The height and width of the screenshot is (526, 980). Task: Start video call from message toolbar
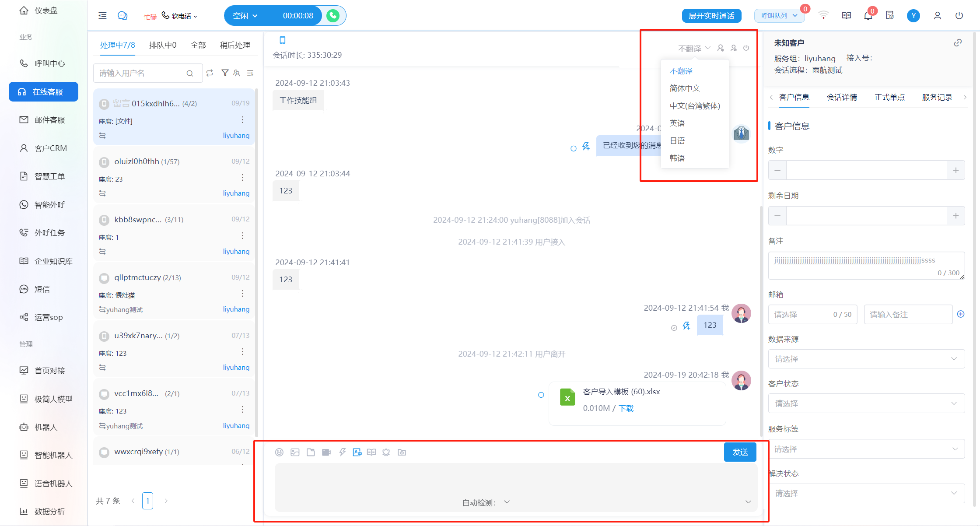coord(326,452)
